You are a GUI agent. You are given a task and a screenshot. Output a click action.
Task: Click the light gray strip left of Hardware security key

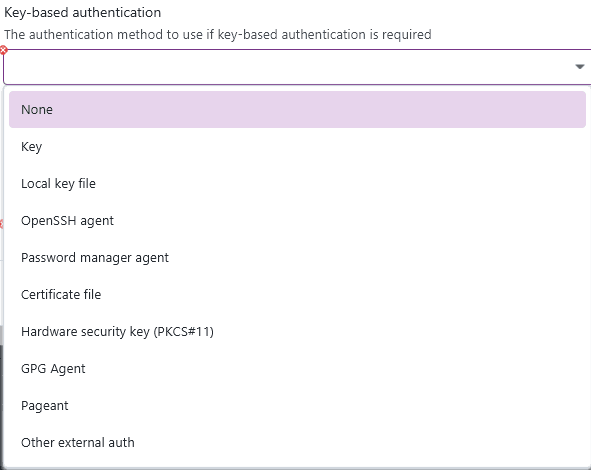tap(2, 335)
